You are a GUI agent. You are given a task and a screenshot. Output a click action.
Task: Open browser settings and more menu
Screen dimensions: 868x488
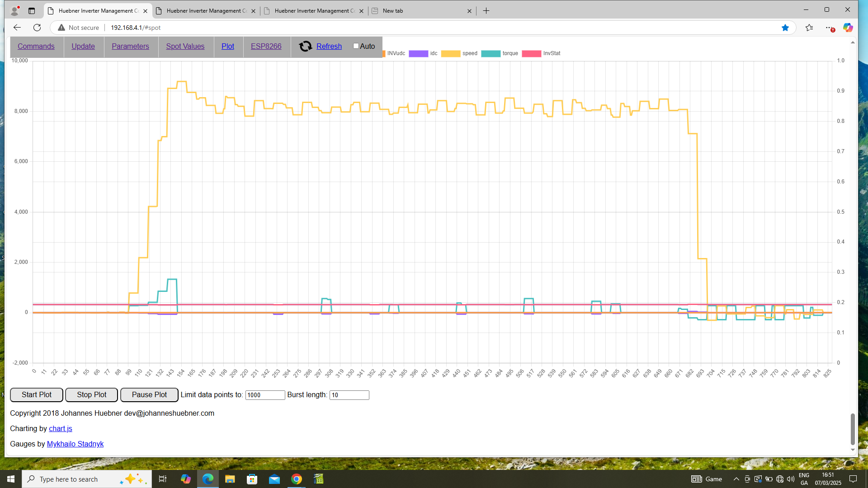pyautogui.click(x=830, y=28)
